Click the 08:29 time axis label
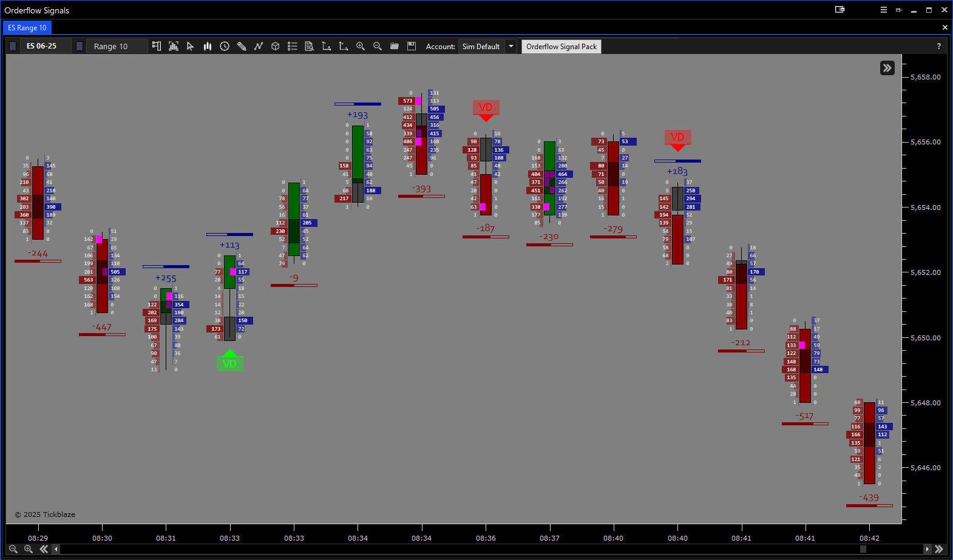 [x=38, y=538]
